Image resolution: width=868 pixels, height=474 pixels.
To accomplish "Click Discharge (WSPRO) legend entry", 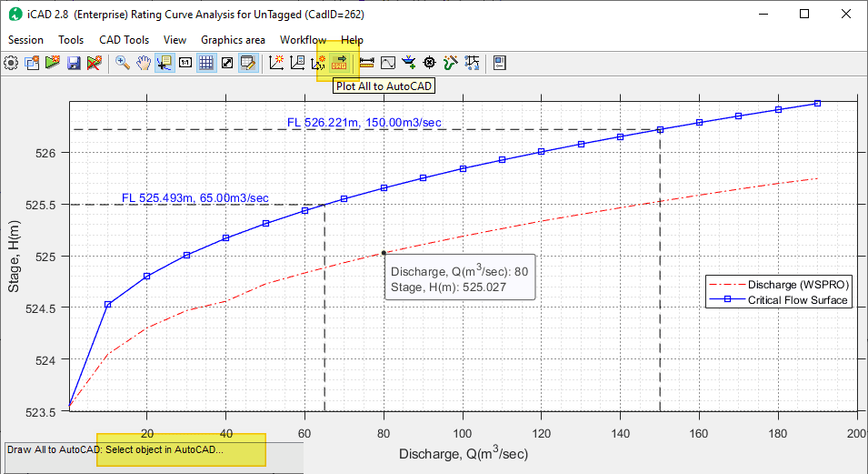I will 797,285.
